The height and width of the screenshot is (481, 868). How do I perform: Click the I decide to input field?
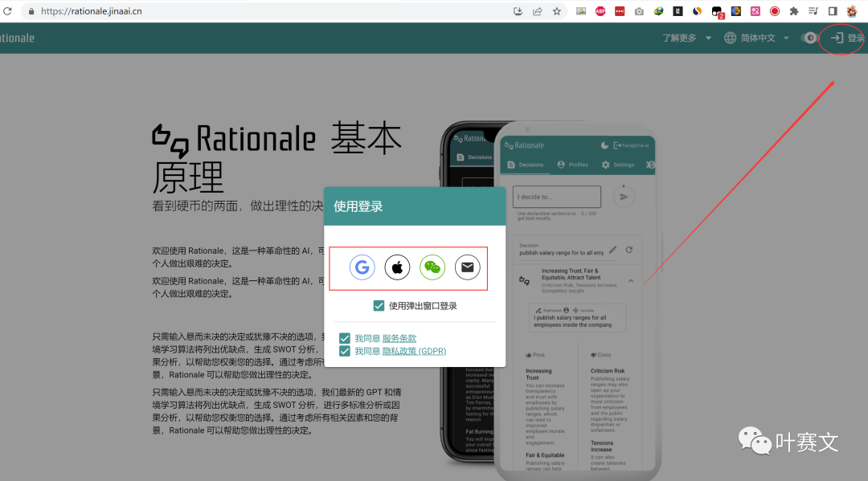[x=556, y=196]
